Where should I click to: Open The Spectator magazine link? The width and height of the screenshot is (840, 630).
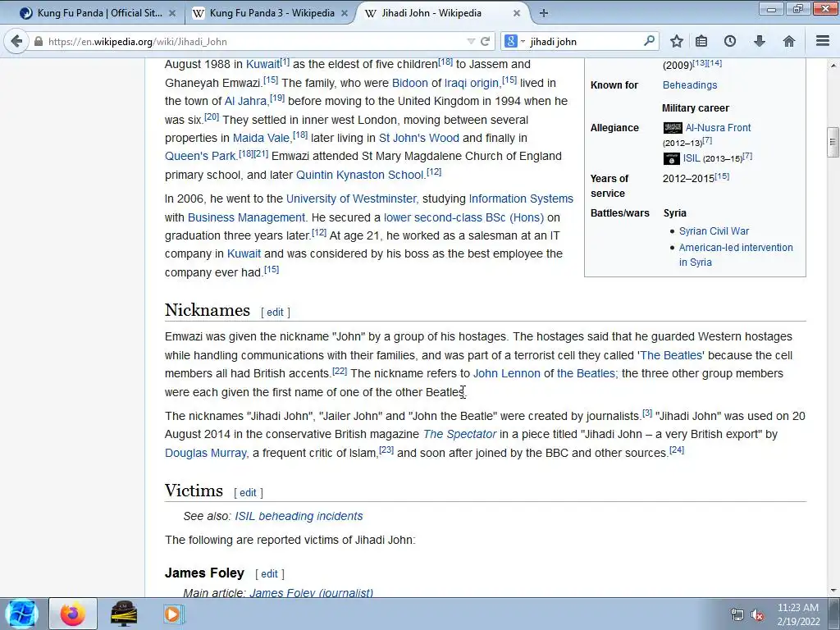click(459, 435)
